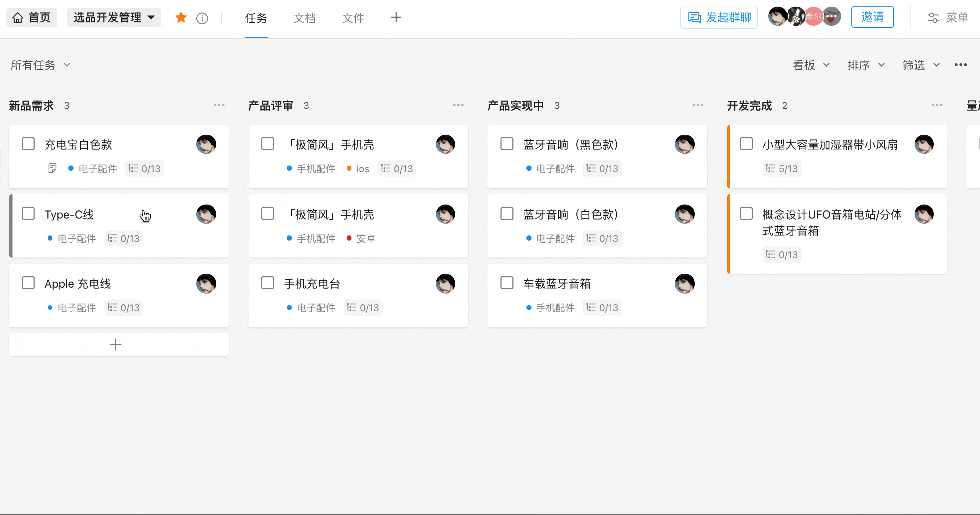Click the 邀请 button
The width and height of the screenshot is (980, 515).
tap(872, 17)
